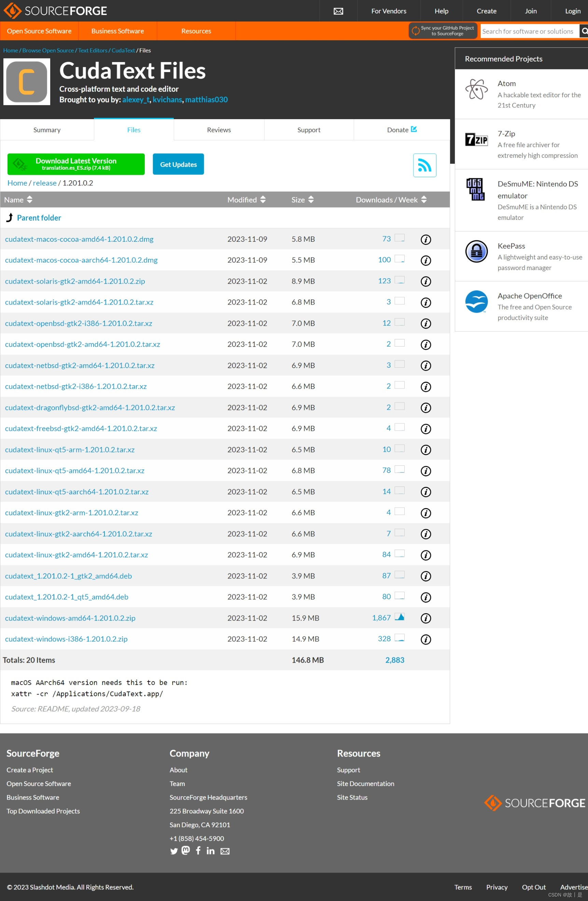Open the Open Source Software menu

point(39,31)
